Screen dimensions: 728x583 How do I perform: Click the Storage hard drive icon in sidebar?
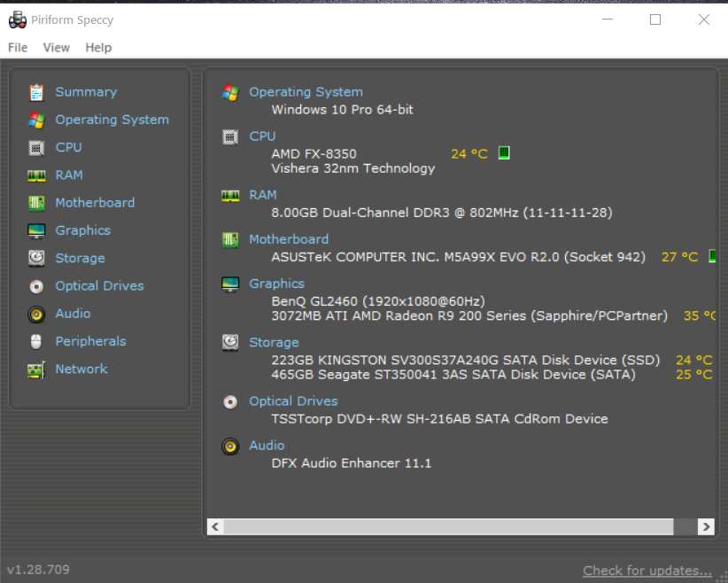[x=36, y=259]
